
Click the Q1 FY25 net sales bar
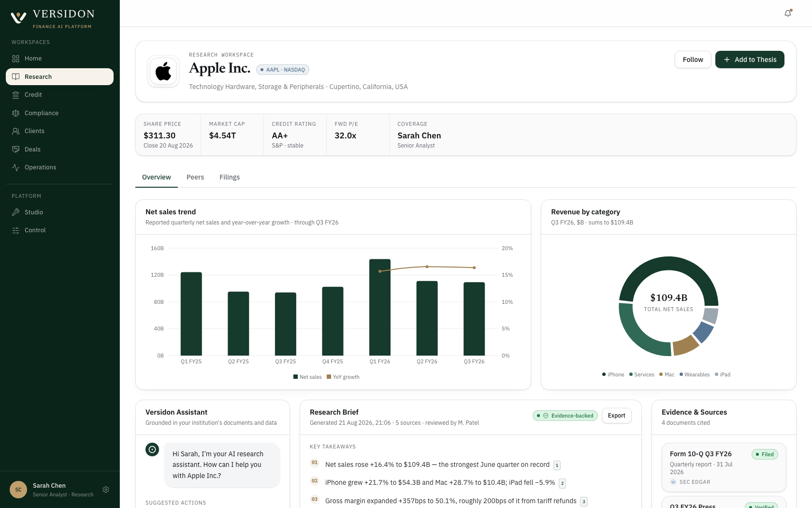click(x=191, y=314)
